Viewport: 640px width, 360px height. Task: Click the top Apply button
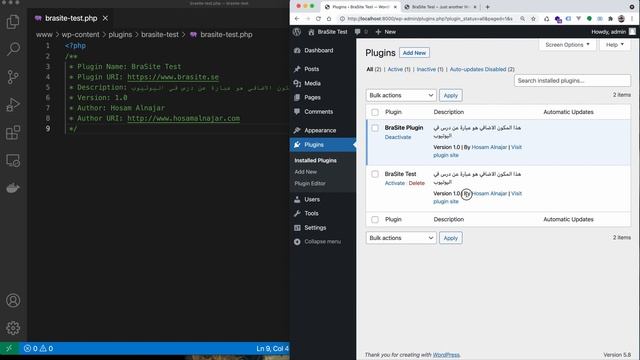451,96
